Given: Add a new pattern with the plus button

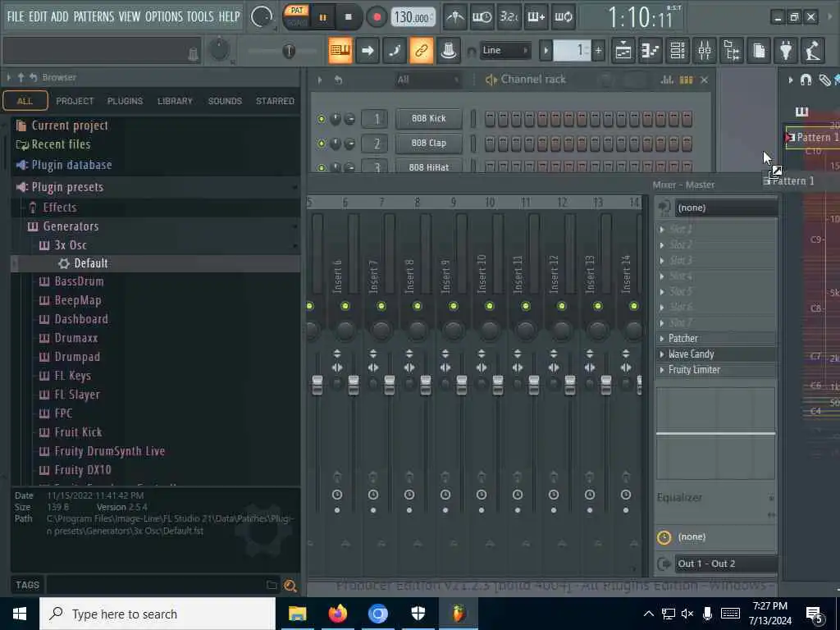Looking at the screenshot, I should coord(598,51).
